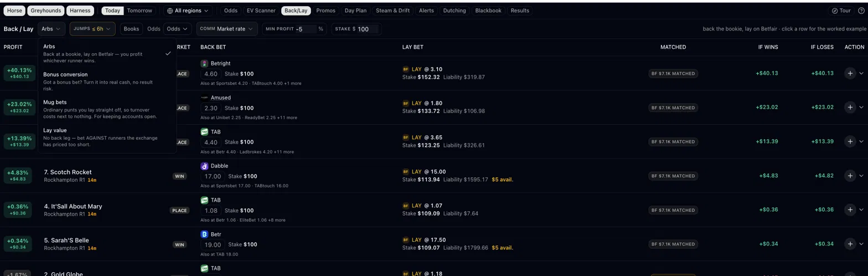This screenshot has height=276, width=868.
Task: Click the Betfair BF icon beside LAY @ 17.50
Action: (x=406, y=240)
